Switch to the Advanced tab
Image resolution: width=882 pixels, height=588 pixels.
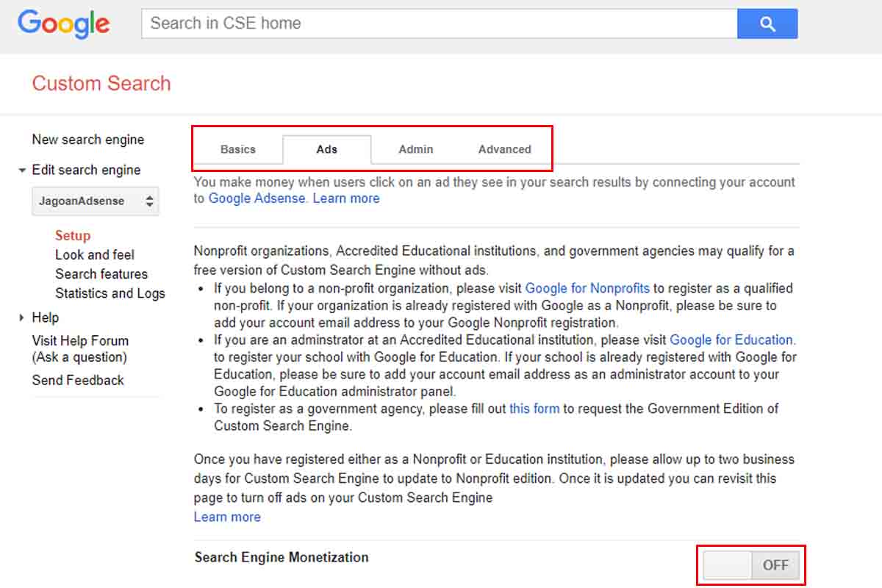[505, 149]
